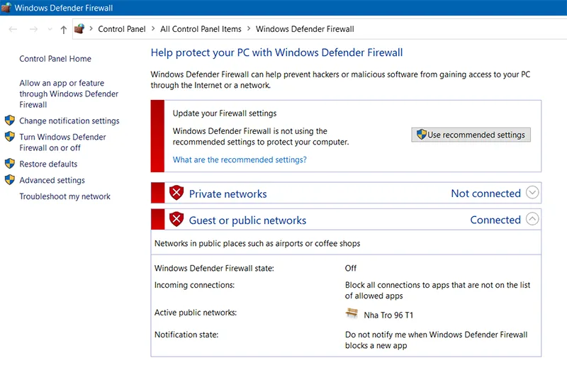
Task: Select All Control Panel Items breadcrumb
Action: [201, 29]
